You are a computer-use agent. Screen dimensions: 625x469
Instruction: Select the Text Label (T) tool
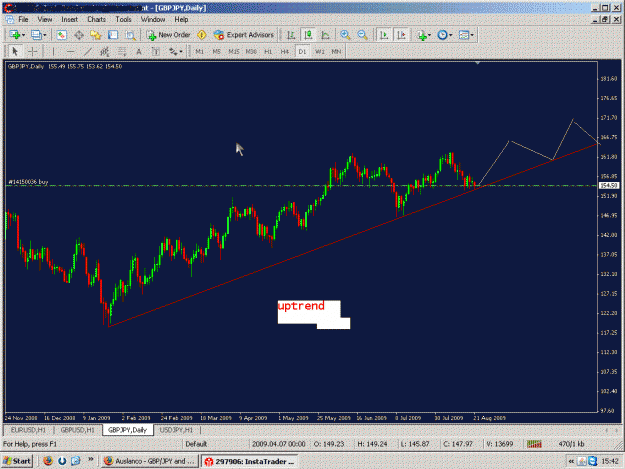(156, 51)
